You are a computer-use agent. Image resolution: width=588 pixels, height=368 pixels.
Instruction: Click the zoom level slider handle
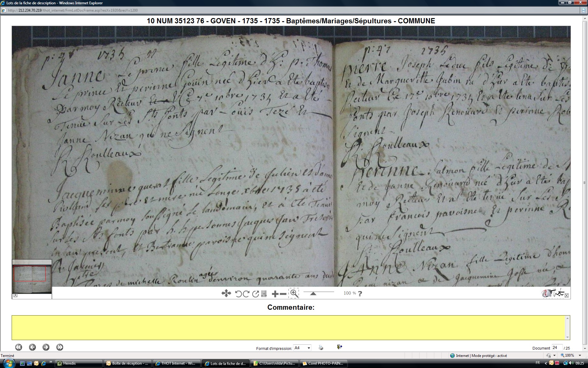[x=313, y=293]
